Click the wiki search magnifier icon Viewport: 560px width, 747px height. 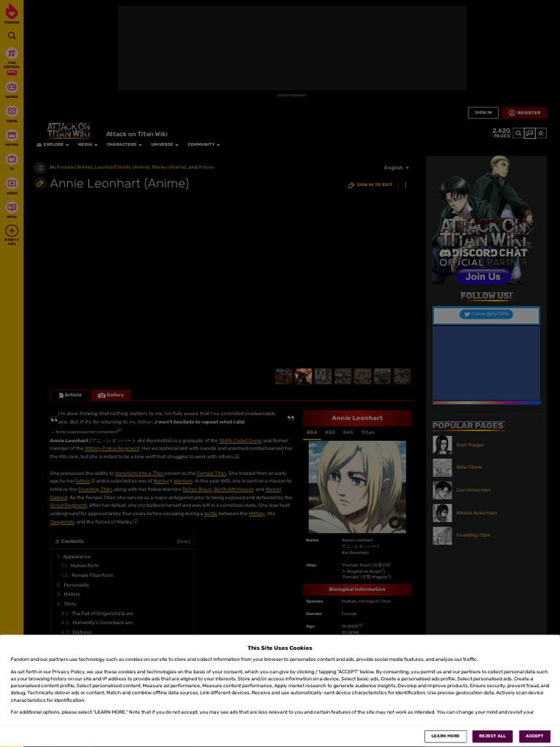[x=518, y=133]
